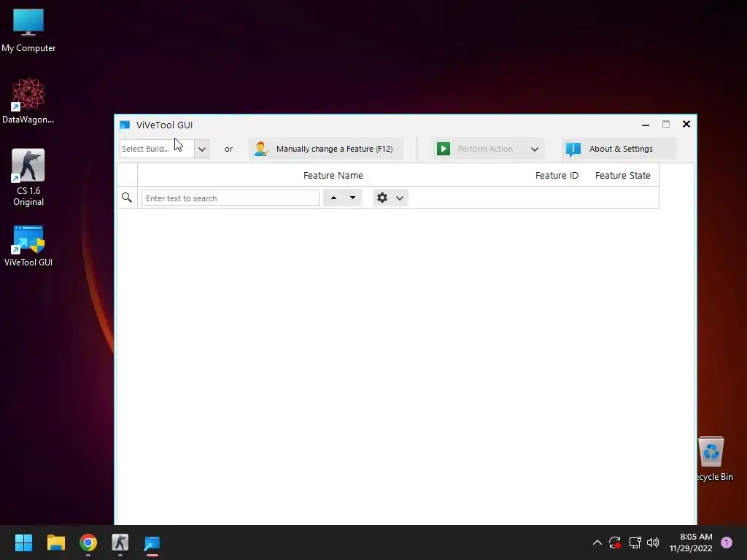Screen dimensions: 747x560
Task: Focus the Enter text to search field
Action: click(230, 198)
